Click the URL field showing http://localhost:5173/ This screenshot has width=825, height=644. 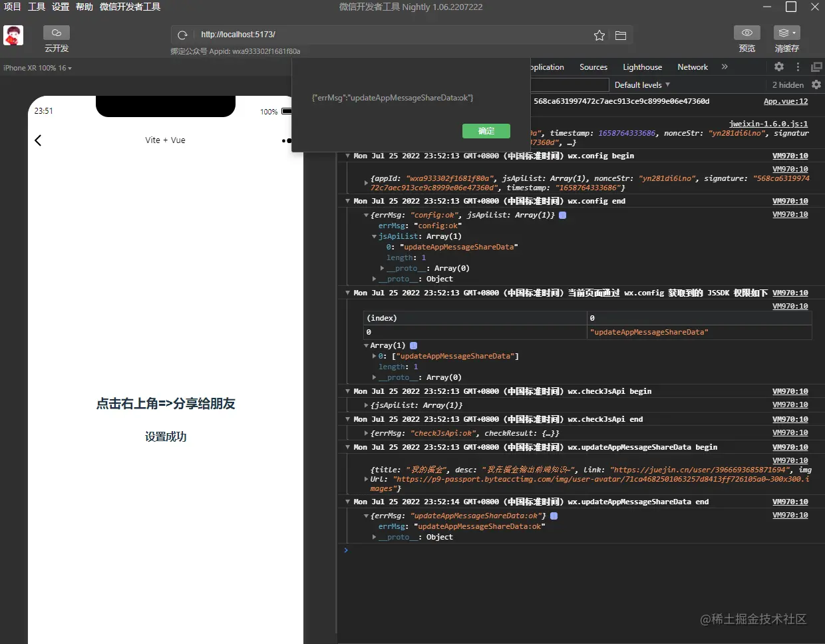(x=393, y=35)
